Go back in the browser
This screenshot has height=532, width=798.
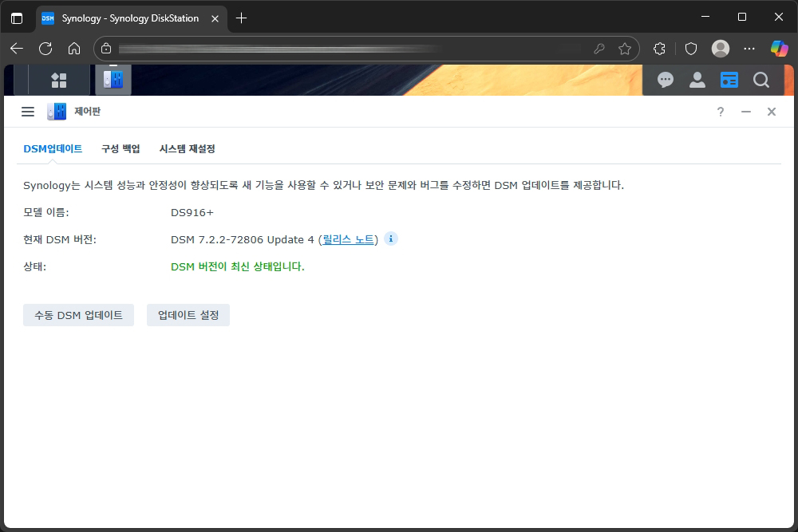coord(17,49)
